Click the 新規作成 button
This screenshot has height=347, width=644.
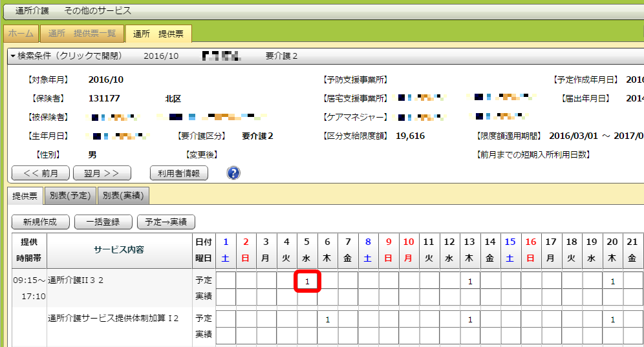(x=40, y=222)
